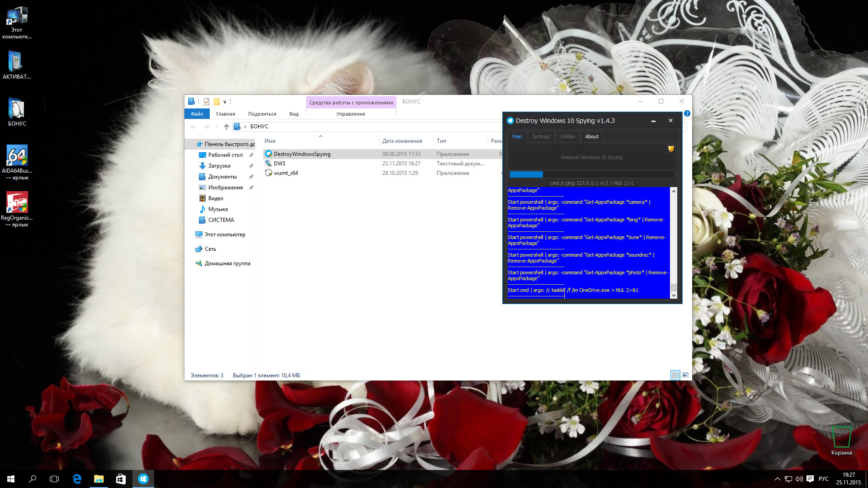Open recent locations dropdown arrow
This screenshot has height=488, width=868.
click(217, 127)
